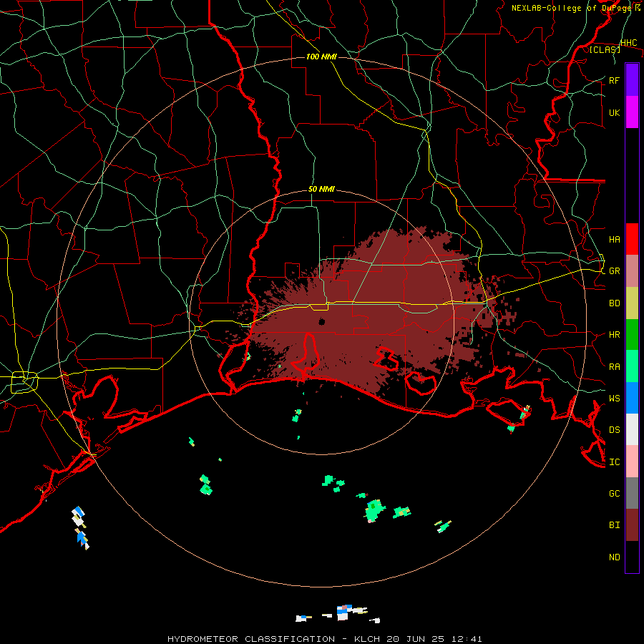Click the 'HYDROMETEOR CLASSIFICATION - KLCH' title caption

pos(273,639)
